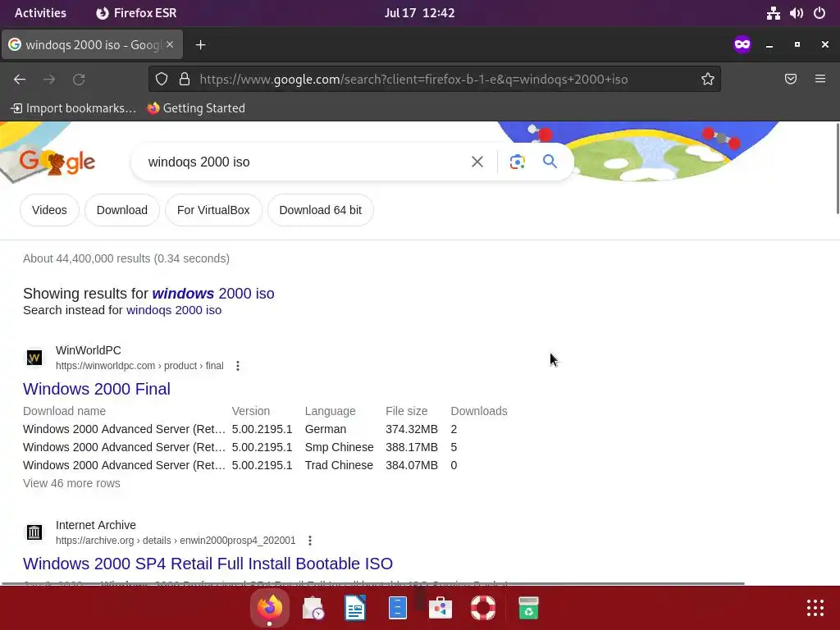
Task: Open LibreOffice Writer from the dock
Action: pos(355,608)
